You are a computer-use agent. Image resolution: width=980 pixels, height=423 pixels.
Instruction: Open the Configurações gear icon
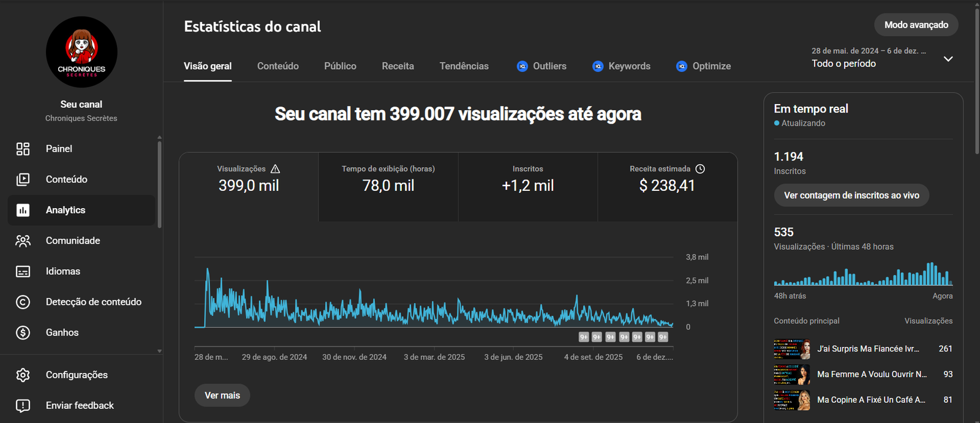(23, 375)
